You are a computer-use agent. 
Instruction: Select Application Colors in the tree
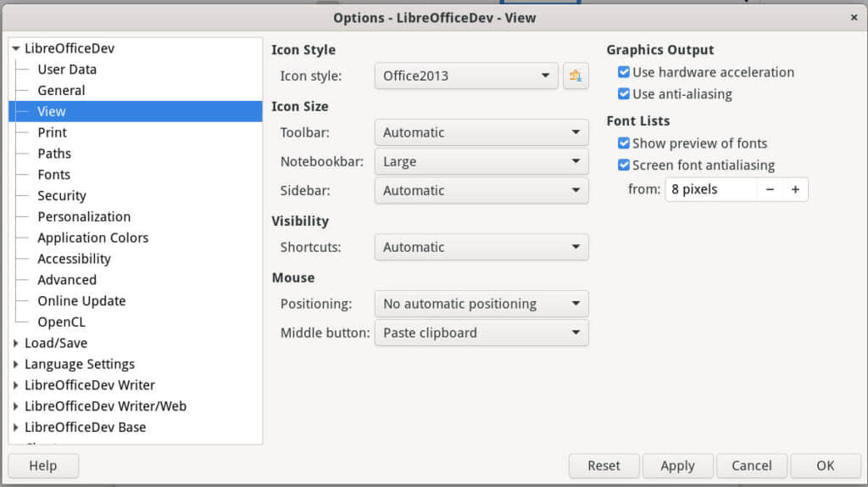pyautogui.click(x=92, y=238)
